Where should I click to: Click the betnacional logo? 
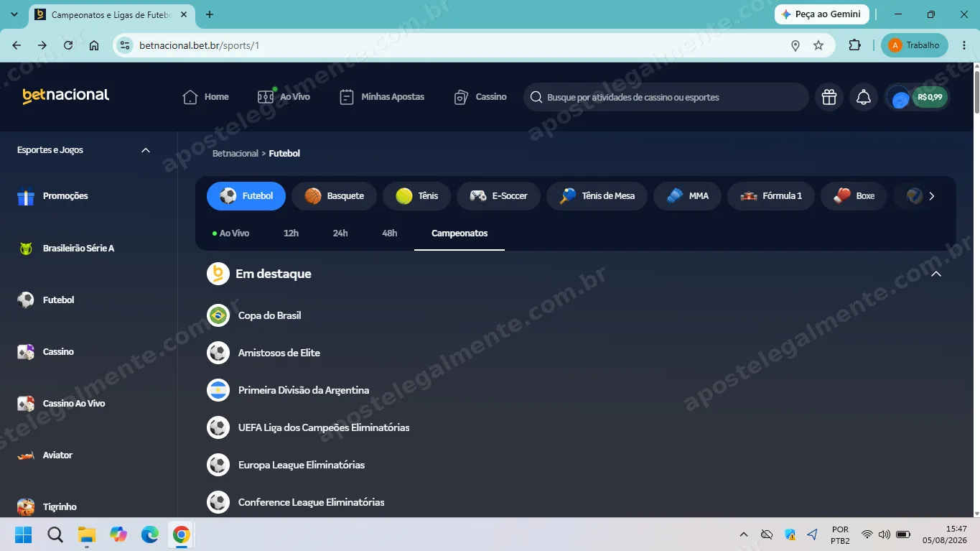[65, 96]
